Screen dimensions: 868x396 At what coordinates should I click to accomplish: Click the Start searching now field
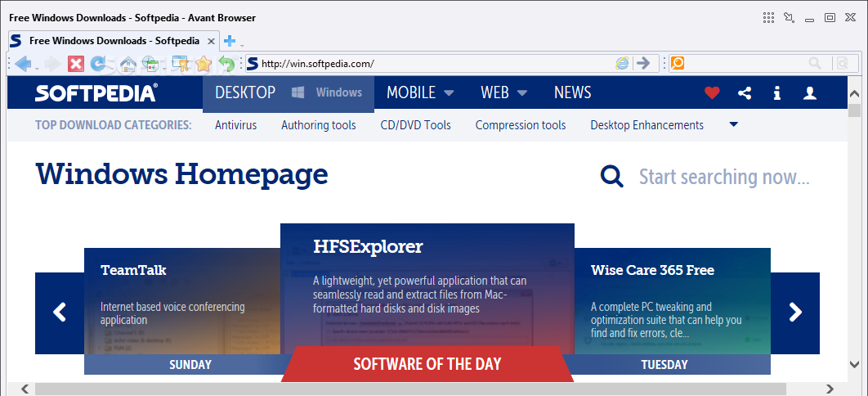pos(724,177)
